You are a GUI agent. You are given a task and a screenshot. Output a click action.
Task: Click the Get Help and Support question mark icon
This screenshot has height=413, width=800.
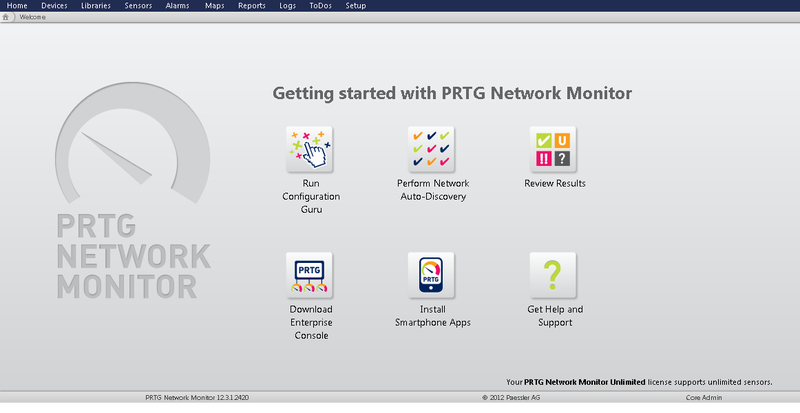tap(553, 275)
